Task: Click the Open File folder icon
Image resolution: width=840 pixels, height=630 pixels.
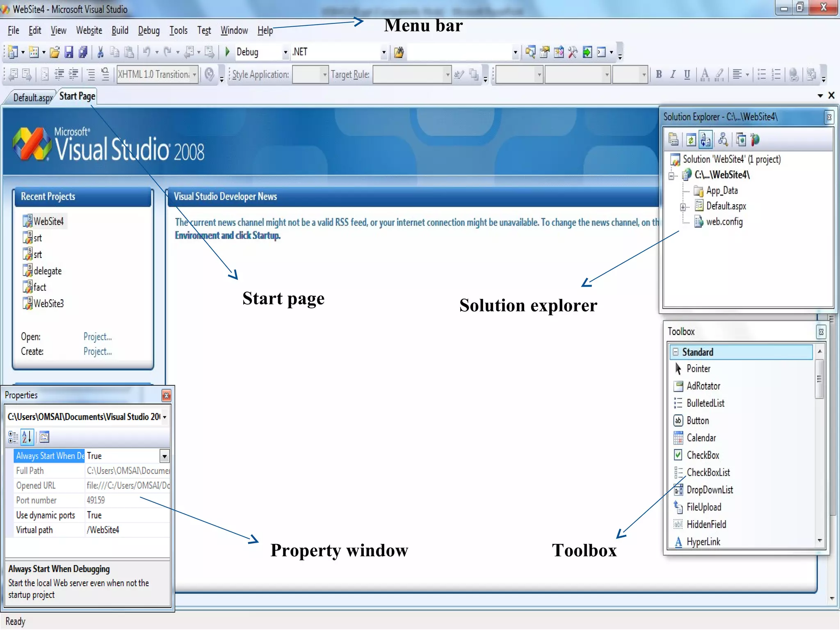Action: click(x=55, y=52)
